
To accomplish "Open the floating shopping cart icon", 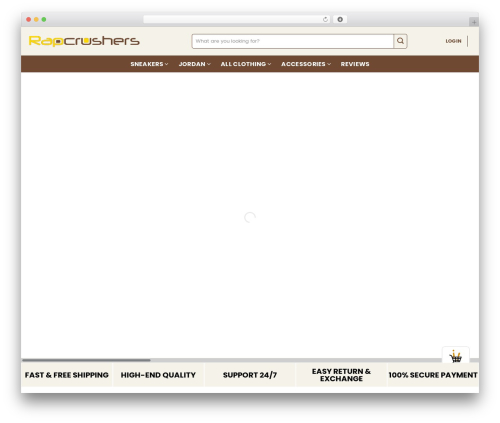I will coord(456,356).
